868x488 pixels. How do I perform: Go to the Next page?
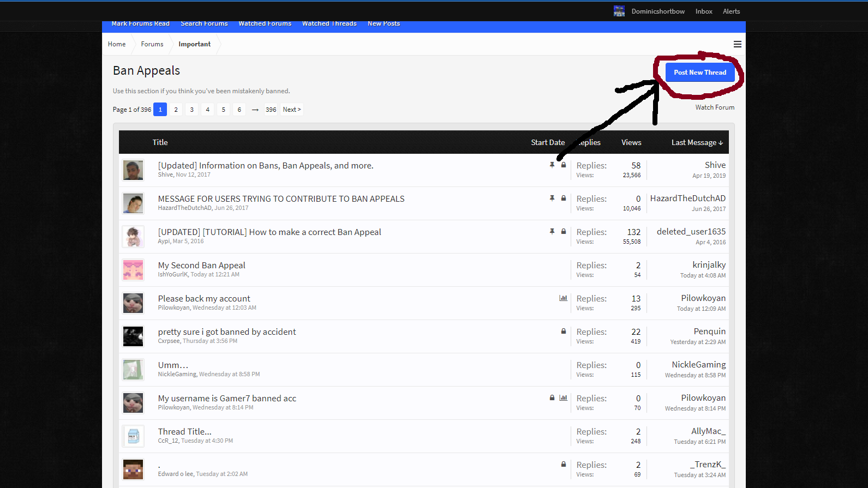[x=292, y=110]
